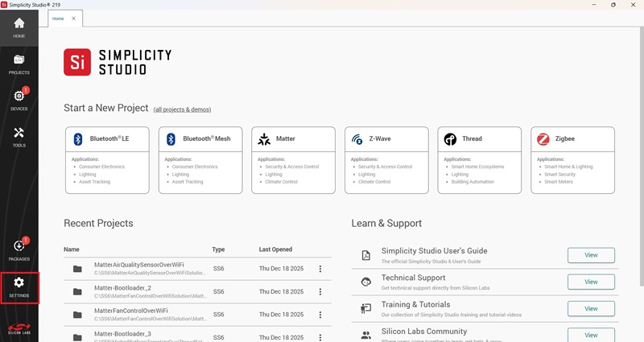
Task: Create a new Zigbee project
Action: (x=572, y=160)
